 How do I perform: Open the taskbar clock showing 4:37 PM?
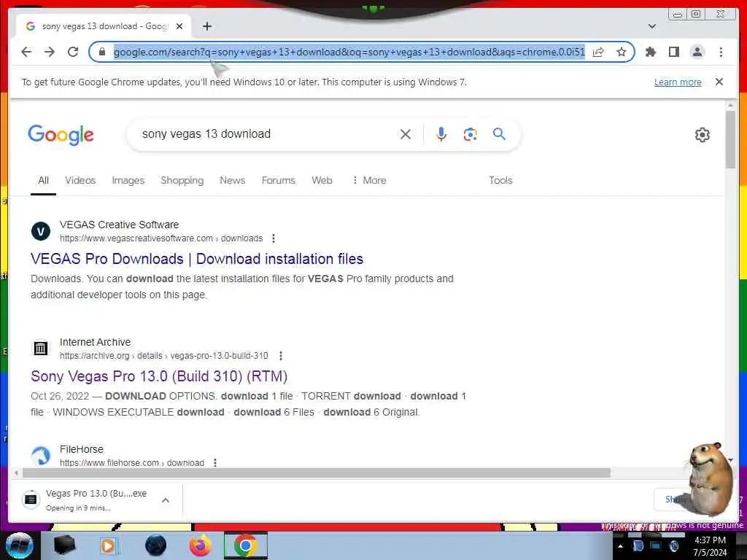pyautogui.click(x=710, y=546)
